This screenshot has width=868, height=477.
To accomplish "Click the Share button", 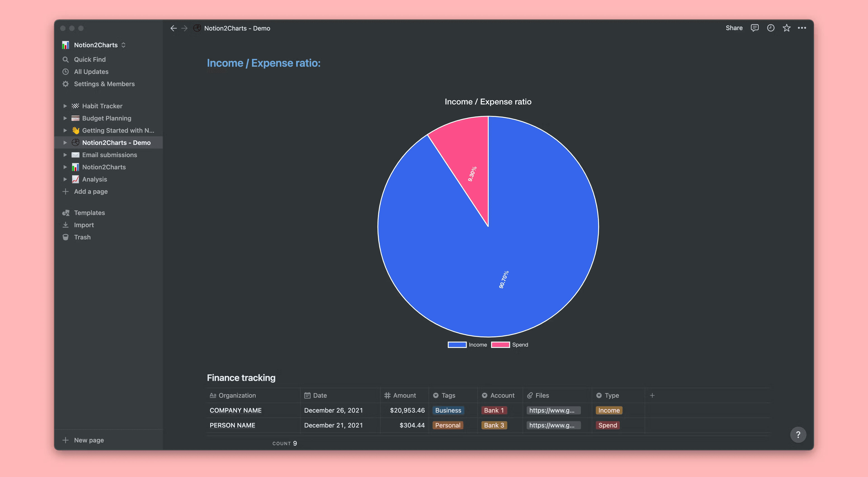I will pos(734,28).
